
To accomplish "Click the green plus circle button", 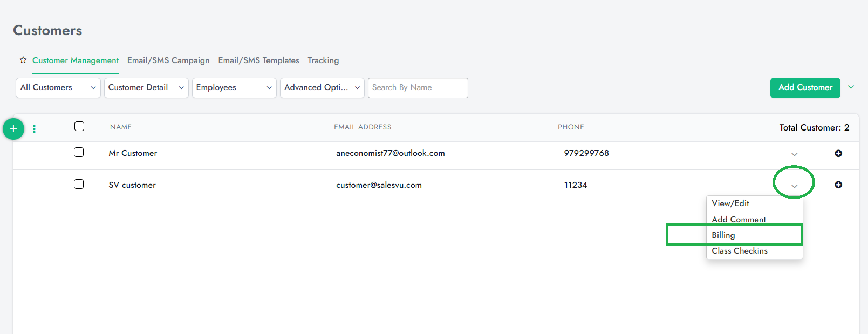I will [x=13, y=129].
